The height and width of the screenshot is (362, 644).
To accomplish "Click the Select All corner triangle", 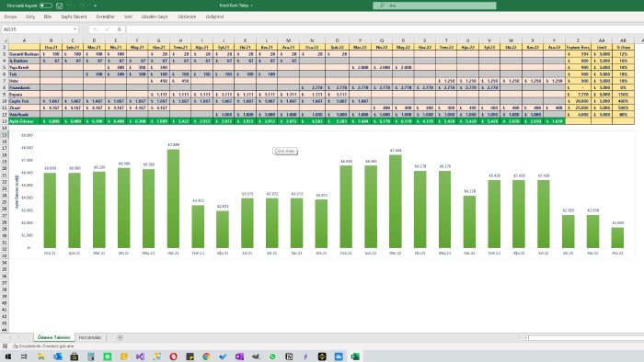I will (x=5, y=40).
